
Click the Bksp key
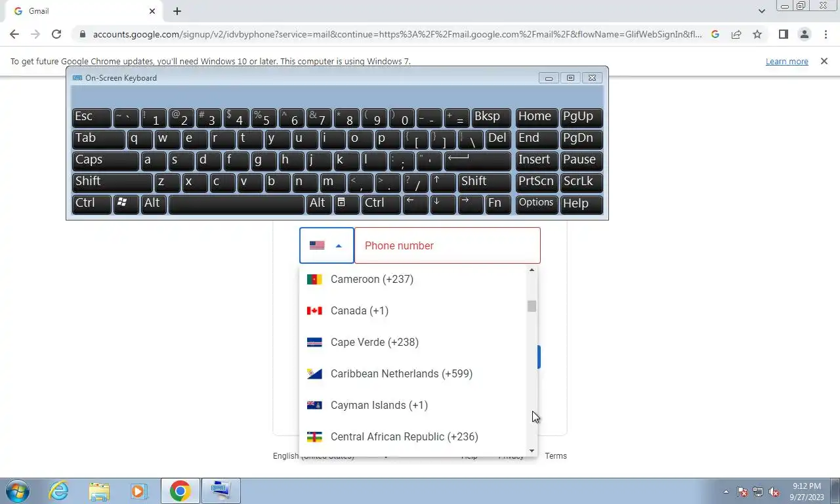point(491,117)
